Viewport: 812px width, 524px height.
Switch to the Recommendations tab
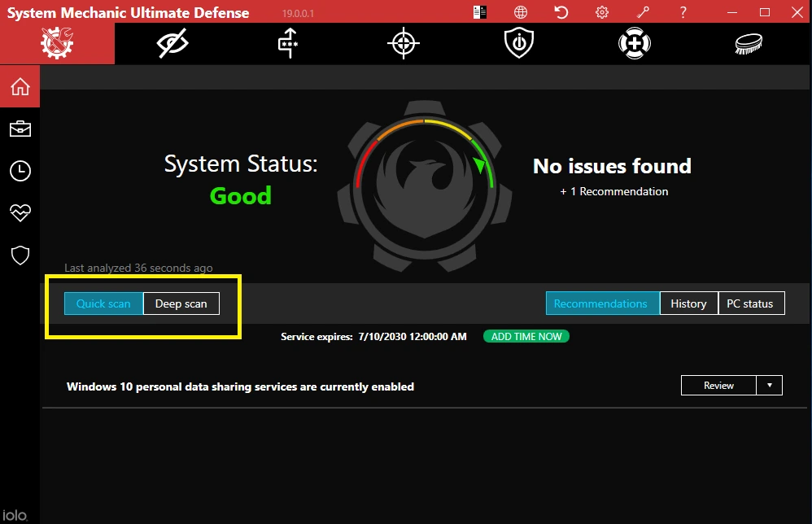(603, 303)
